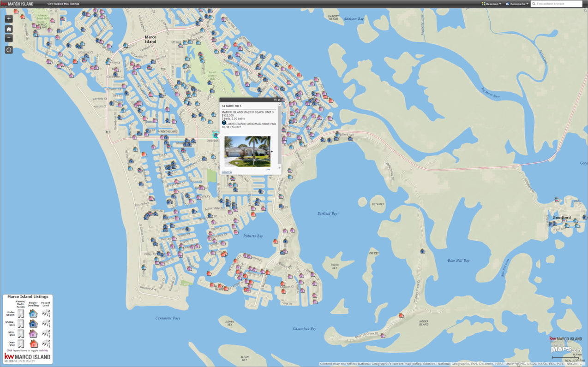
Task: Click MARCO ISLAND MARCO BEACH UNIT 3 text
Action: 247,112
